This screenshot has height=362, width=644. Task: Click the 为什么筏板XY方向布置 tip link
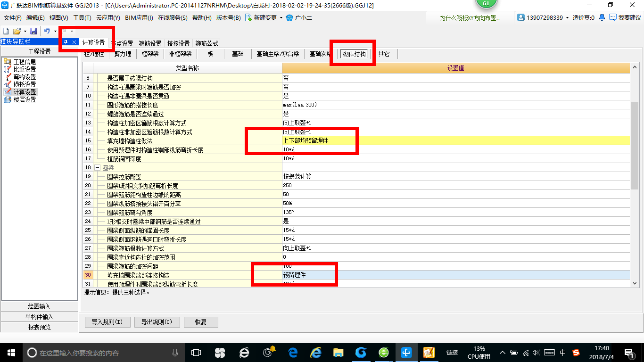click(470, 18)
